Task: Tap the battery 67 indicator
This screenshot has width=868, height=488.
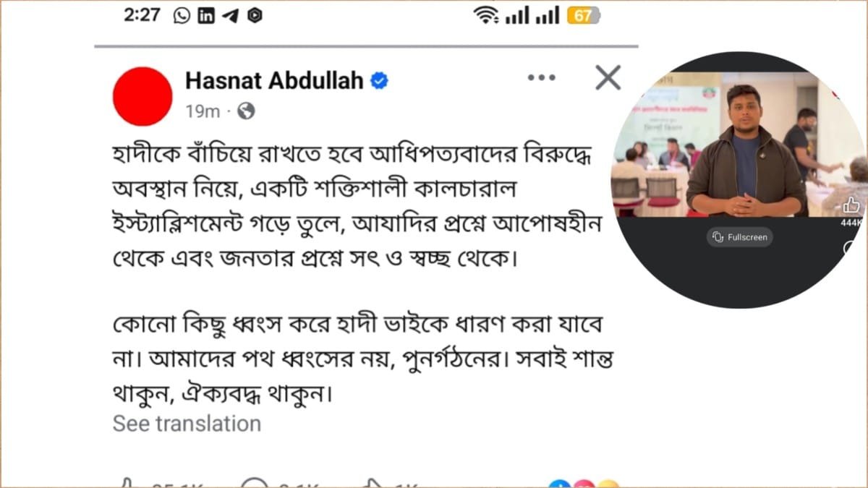Action: pyautogui.click(x=583, y=15)
